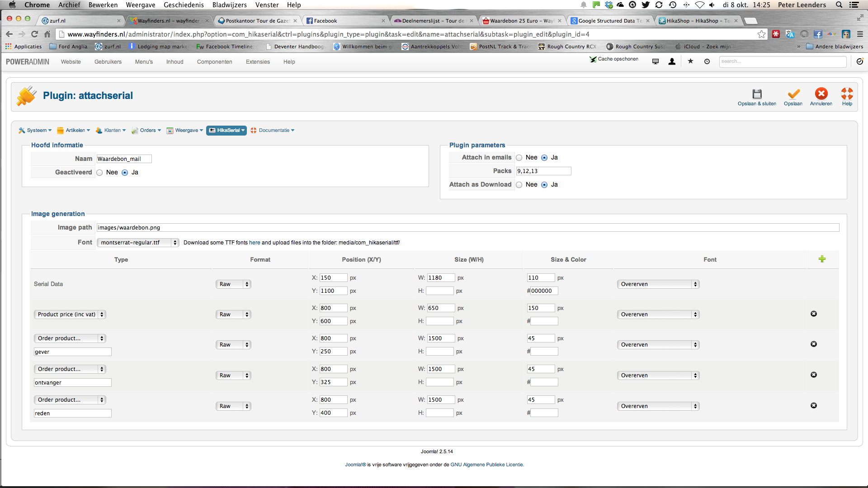868x488 pixels.
Task: Open the GNU Algemene Publieke Licentie link
Action: pyautogui.click(x=486, y=465)
